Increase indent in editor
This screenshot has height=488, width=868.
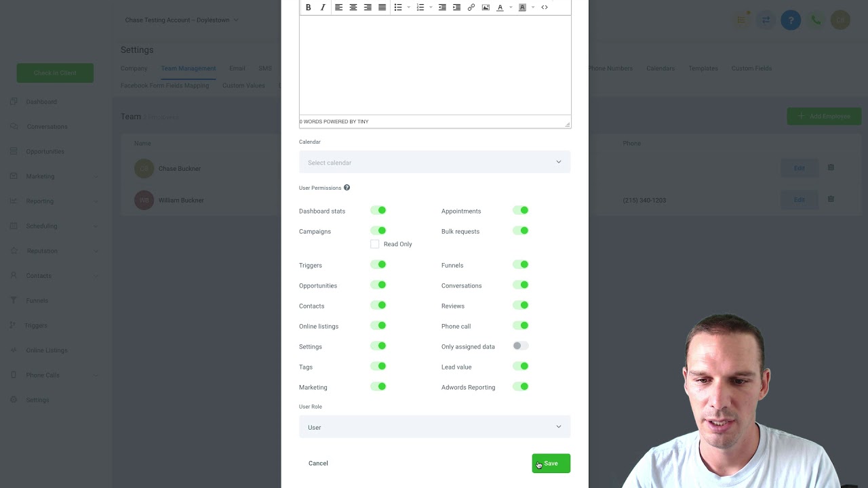(x=456, y=7)
